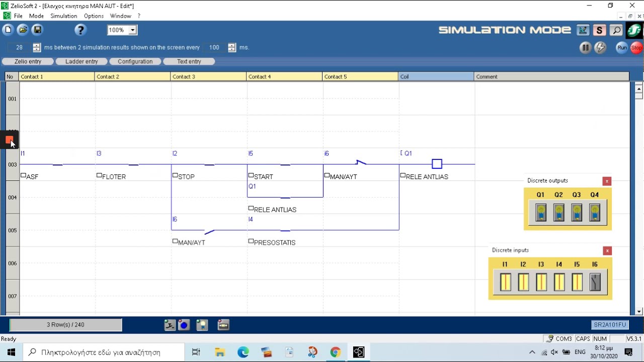Adjust the 28 ms stepper arrows
This screenshot has height=362, width=644.
(37, 47)
